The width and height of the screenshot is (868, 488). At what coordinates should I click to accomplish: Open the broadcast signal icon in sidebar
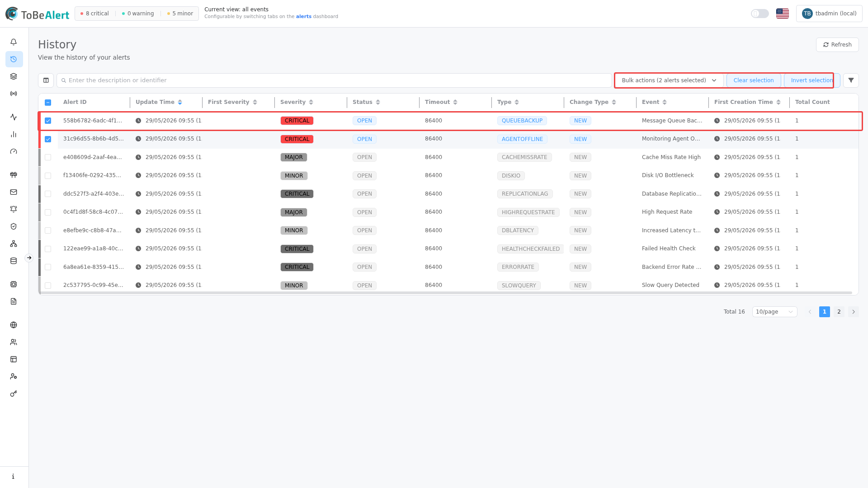pyautogui.click(x=14, y=94)
